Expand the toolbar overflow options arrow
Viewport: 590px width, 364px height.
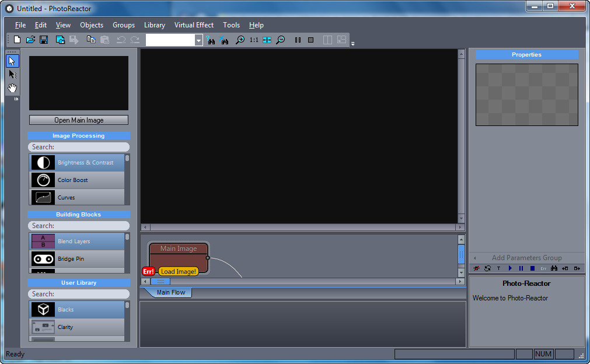352,44
